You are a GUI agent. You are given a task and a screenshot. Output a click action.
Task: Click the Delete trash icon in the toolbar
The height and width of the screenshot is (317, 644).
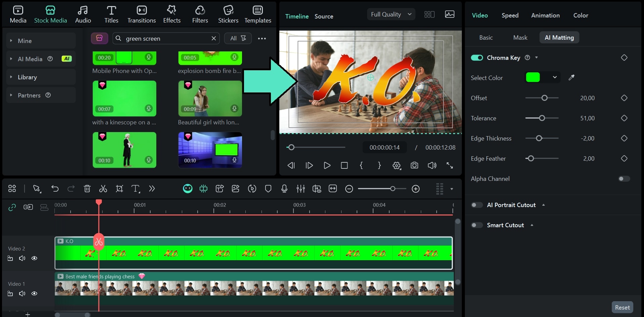(x=87, y=189)
